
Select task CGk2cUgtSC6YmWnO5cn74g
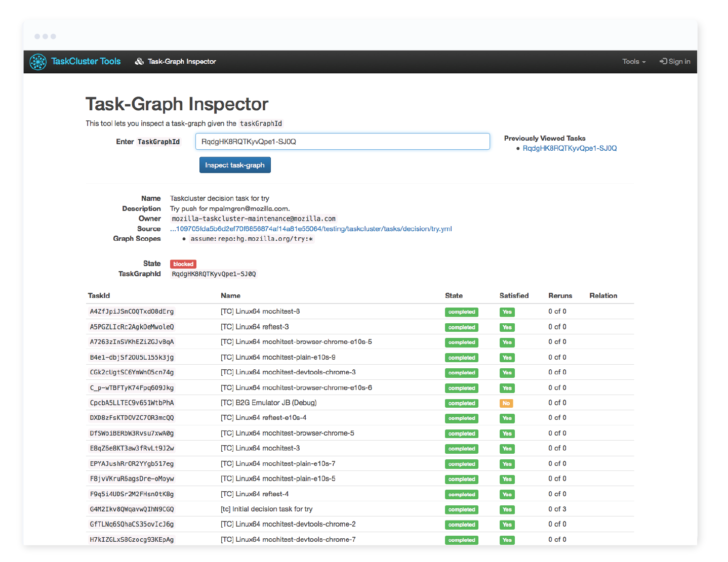[132, 372]
